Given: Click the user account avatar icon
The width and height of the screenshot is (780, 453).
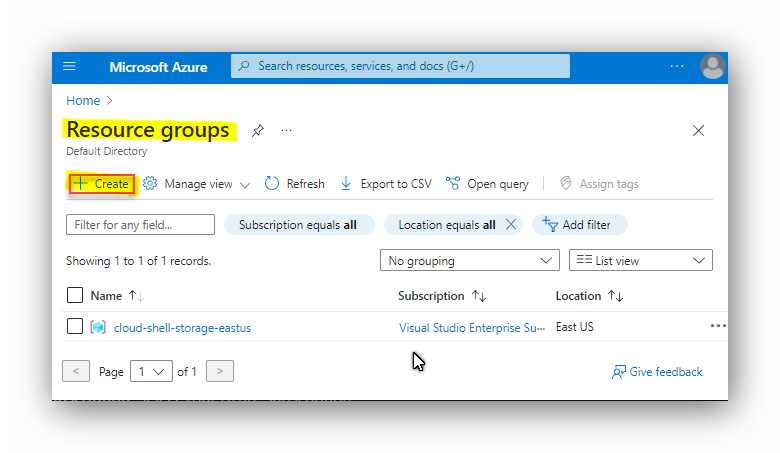Looking at the screenshot, I should [712, 67].
